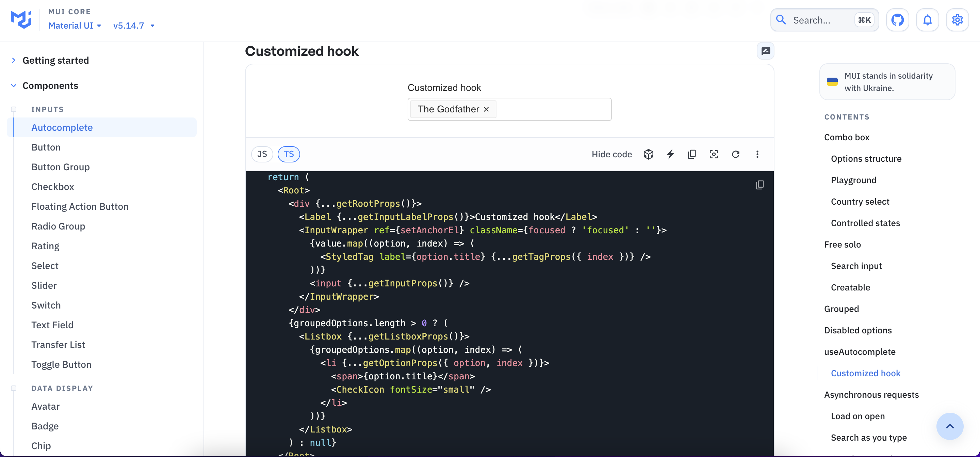Open the demo in CodeSandbox

(x=648, y=154)
